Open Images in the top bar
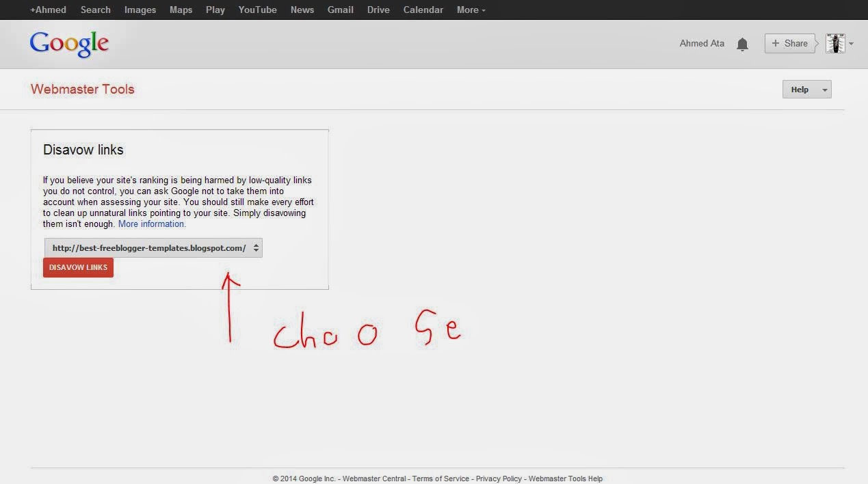 click(x=140, y=10)
